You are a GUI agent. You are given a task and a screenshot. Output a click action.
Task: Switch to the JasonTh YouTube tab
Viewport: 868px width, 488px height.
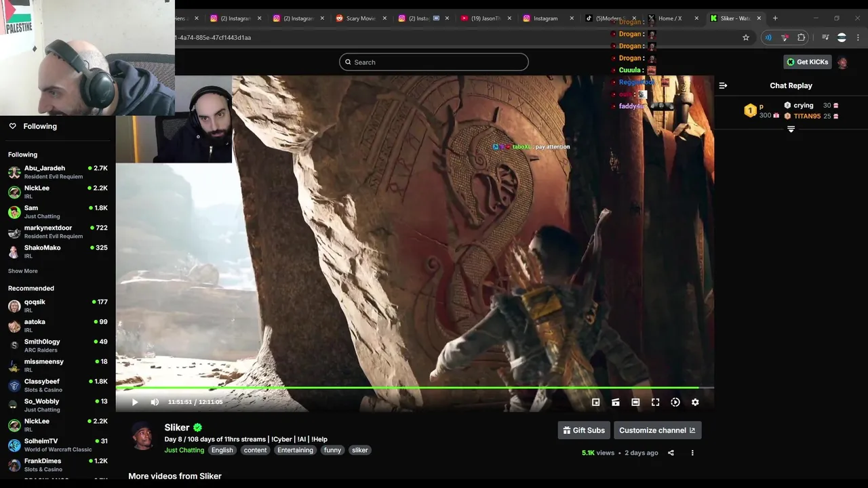click(x=485, y=18)
